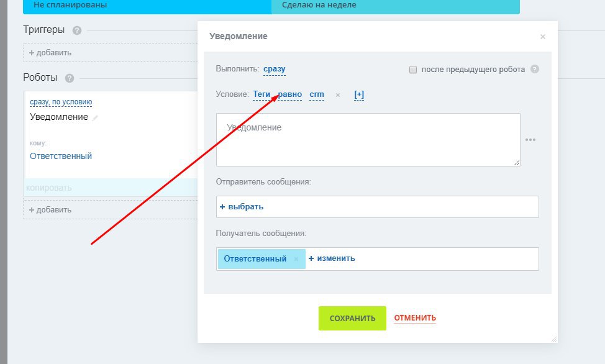Add another condition with [+]
Screen dimensions: 605x364
click(359, 94)
